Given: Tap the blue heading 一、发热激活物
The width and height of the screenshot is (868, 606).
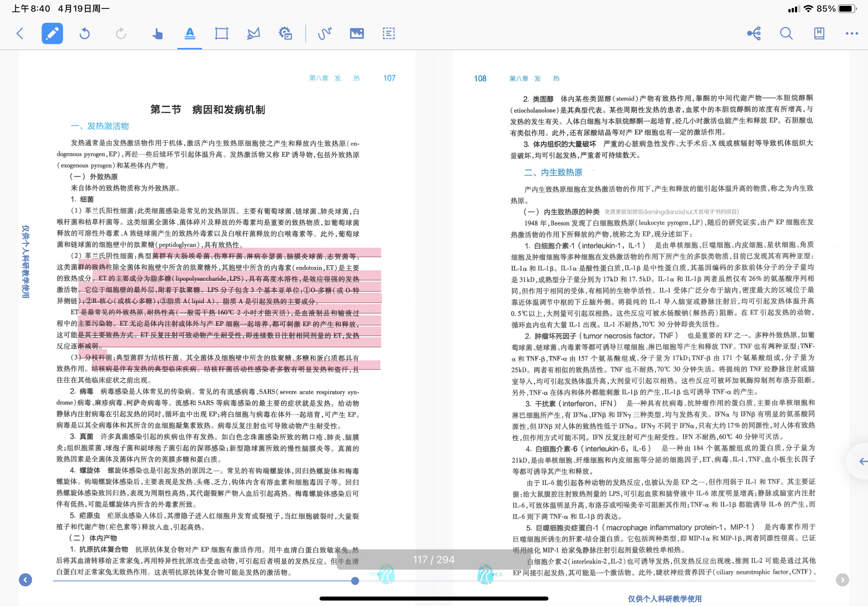Looking at the screenshot, I should 100,126.
